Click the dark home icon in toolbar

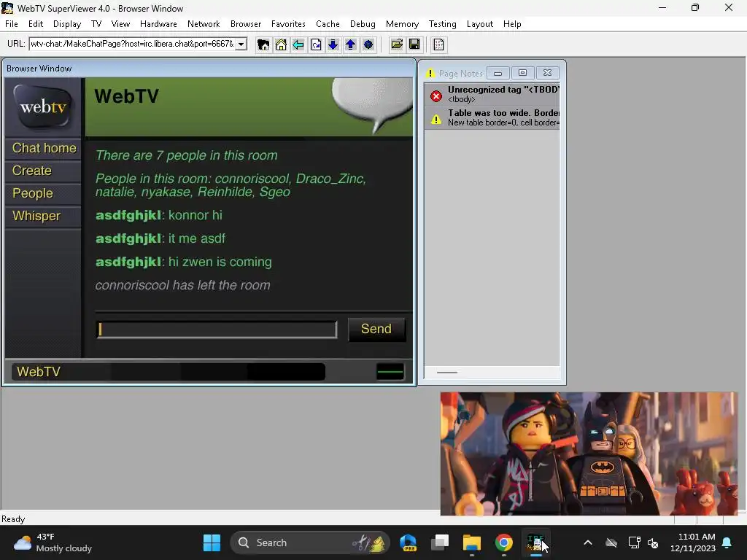tap(263, 44)
